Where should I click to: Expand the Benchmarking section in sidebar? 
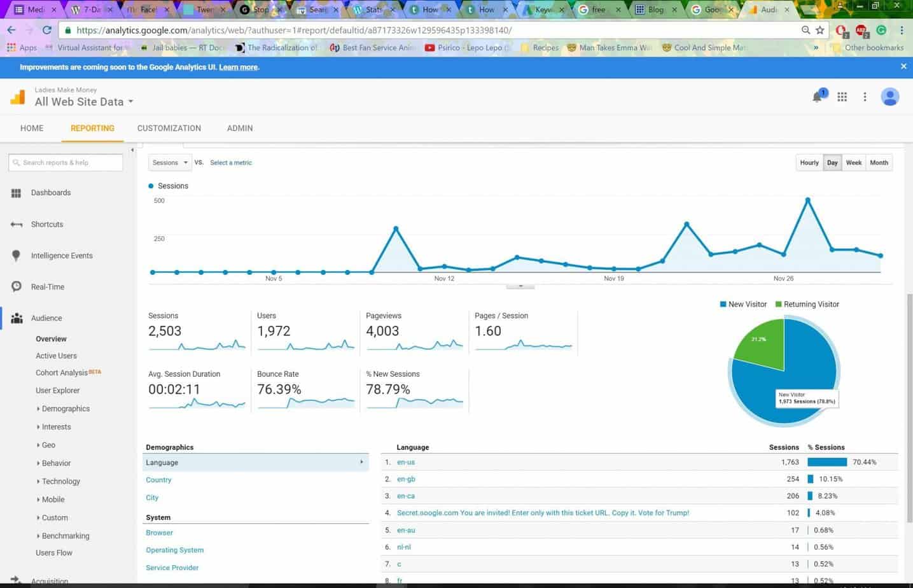64,536
